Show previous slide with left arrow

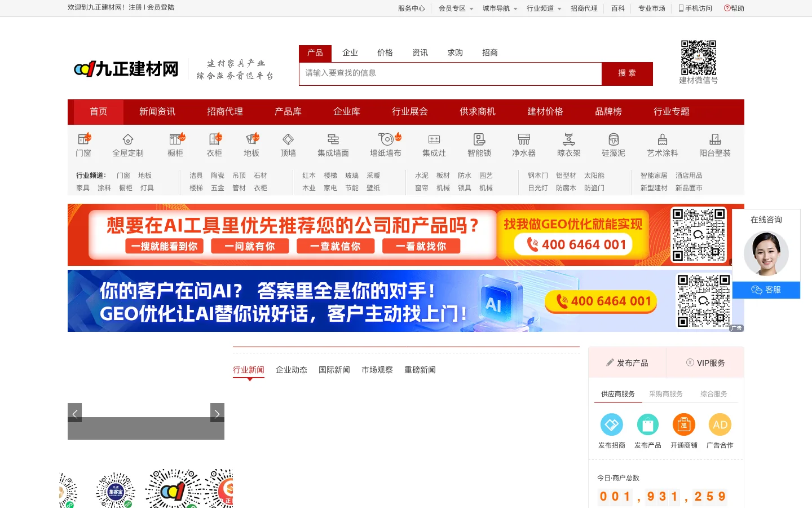[74, 413]
